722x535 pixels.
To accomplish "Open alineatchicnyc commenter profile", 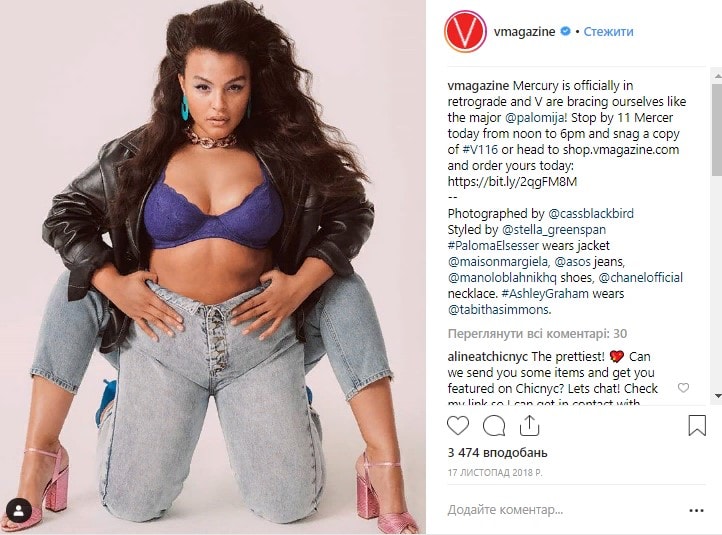I will pos(488,356).
